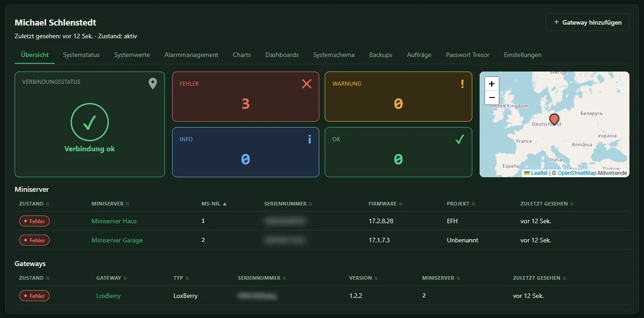Sort Miniserver table by Firmware column
The height and width of the screenshot is (318, 644).
click(x=386, y=204)
